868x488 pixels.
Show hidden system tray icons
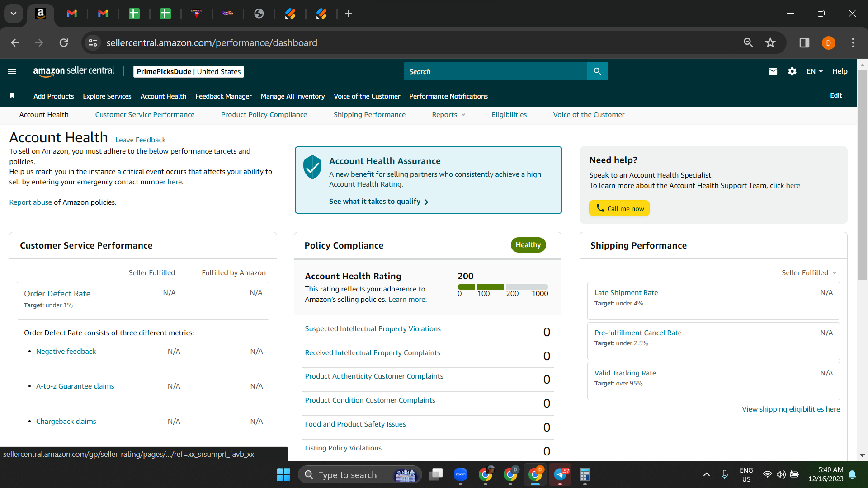pyautogui.click(x=707, y=474)
